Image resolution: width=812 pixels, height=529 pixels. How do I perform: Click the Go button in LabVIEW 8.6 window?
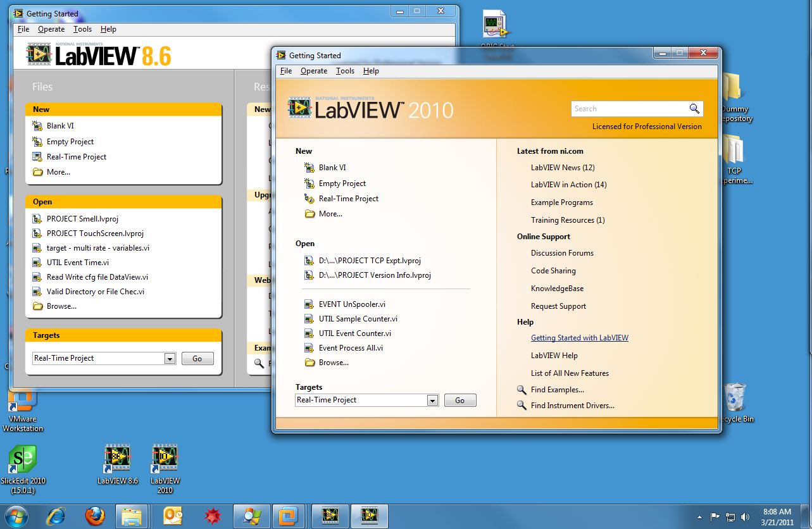tap(197, 359)
